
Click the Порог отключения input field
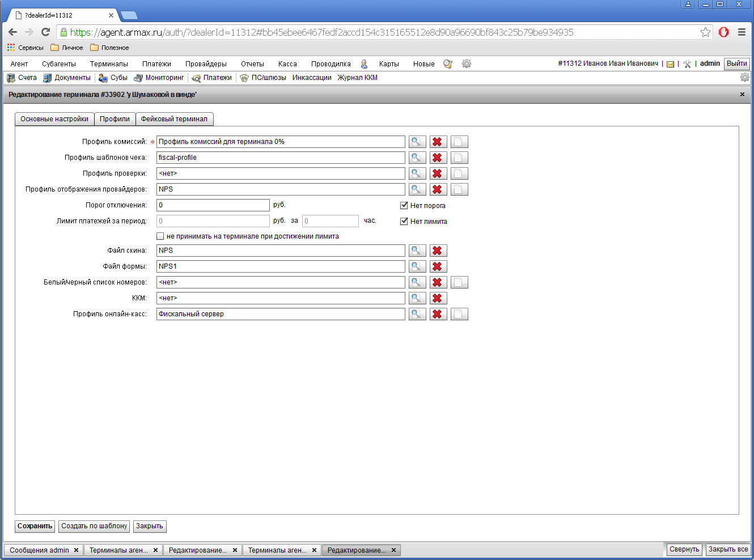click(x=213, y=205)
